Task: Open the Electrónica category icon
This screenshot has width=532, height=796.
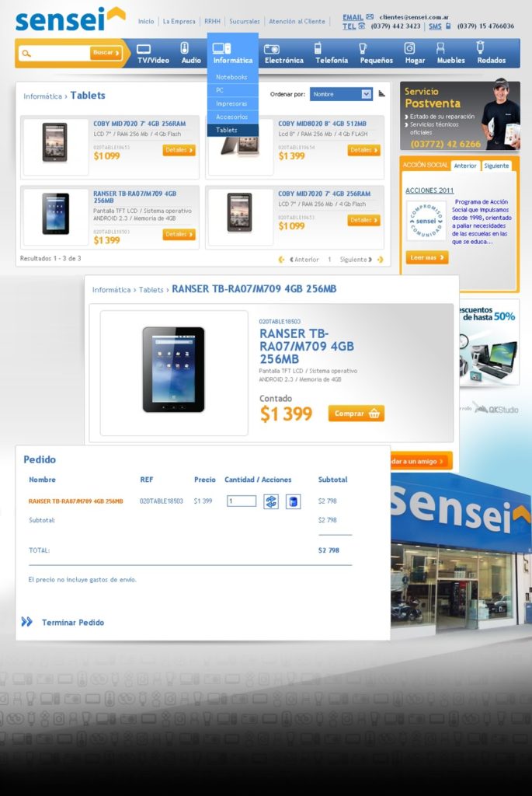Action: pyautogui.click(x=272, y=49)
